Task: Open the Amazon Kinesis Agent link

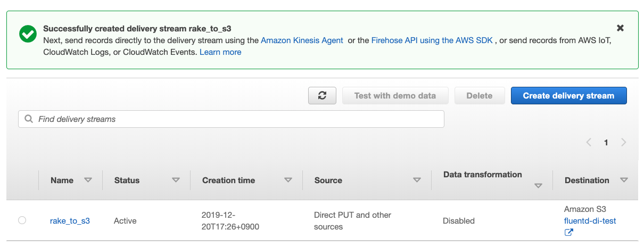Action: (302, 40)
